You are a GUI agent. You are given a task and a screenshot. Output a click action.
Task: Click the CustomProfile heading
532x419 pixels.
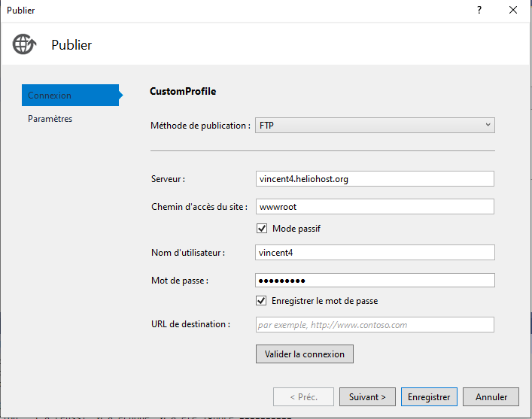click(183, 91)
